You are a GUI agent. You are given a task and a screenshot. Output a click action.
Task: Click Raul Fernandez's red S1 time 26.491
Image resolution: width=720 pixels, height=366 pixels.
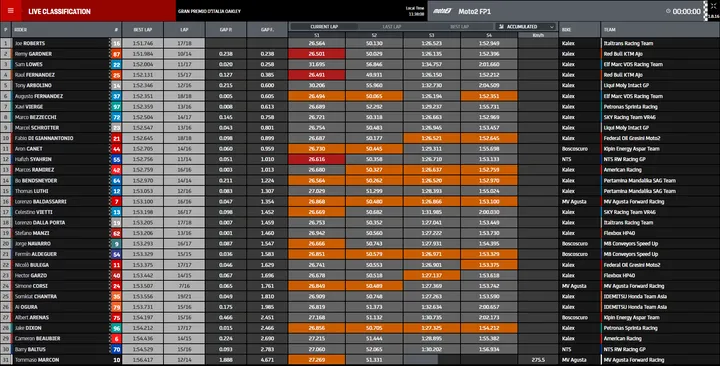(317, 75)
